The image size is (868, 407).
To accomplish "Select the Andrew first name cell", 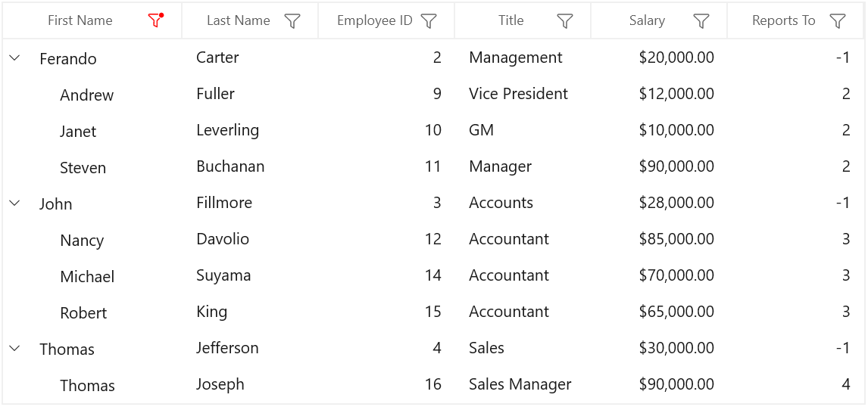I will (87, 95).
